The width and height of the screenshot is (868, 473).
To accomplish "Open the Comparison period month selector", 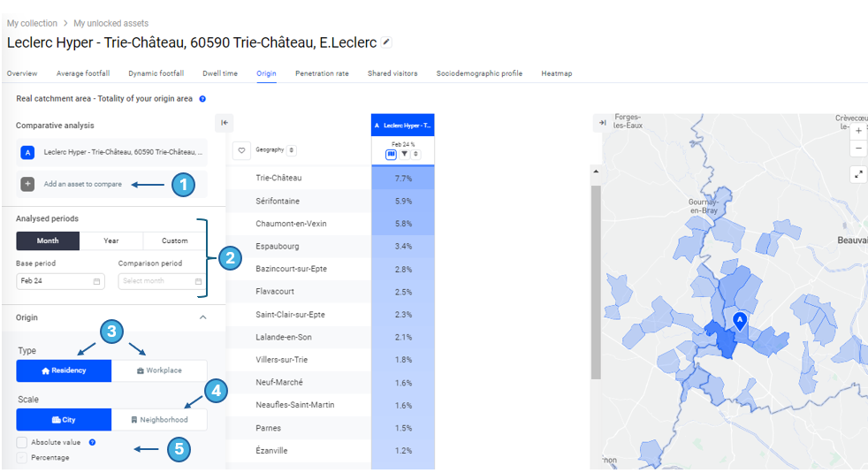I will pos(162,281).
